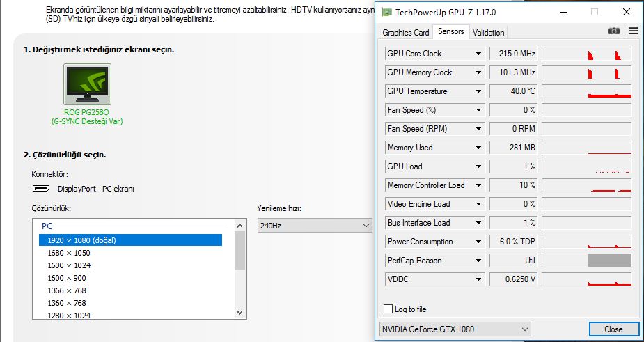Click the 215.0 MHz core clock value

513,54
